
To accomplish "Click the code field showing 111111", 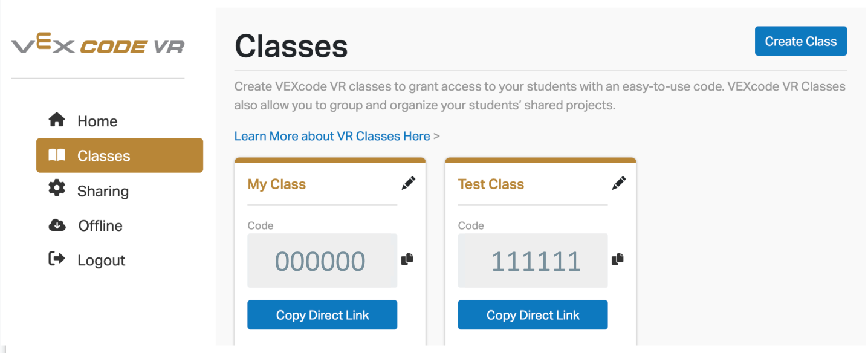I will 533,260.
